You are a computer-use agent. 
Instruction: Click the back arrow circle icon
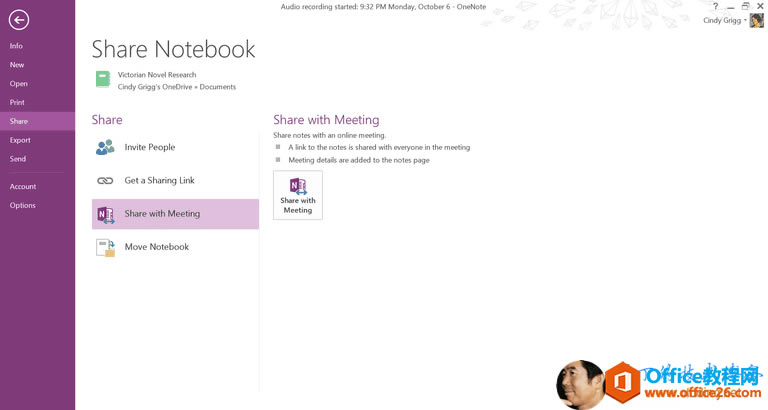[19, 20]
